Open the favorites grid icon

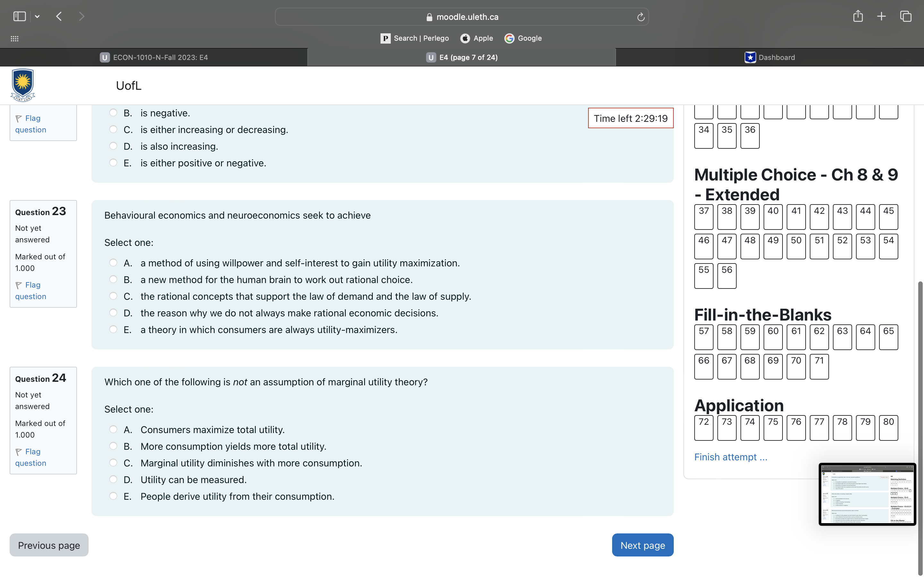(14, 38)
